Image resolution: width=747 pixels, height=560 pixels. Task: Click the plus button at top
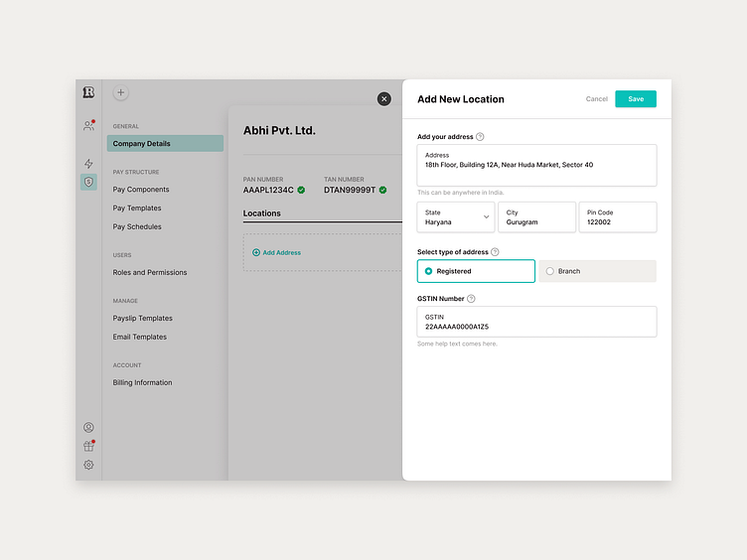pyautogui.click(x=120, y=92)
